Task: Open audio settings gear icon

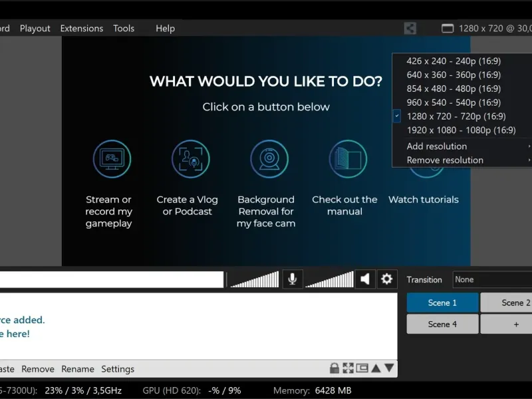Action: coord(387,279)
